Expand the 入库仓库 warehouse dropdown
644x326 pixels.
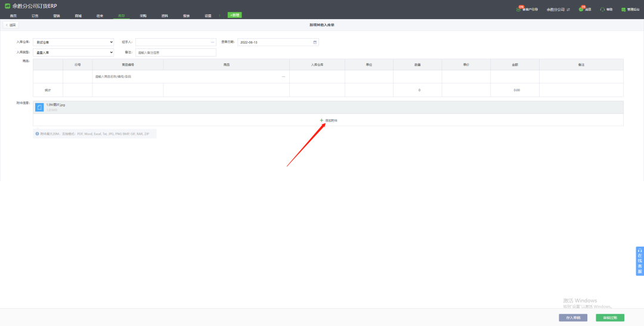pyautogui.click(x=73, y=42)
